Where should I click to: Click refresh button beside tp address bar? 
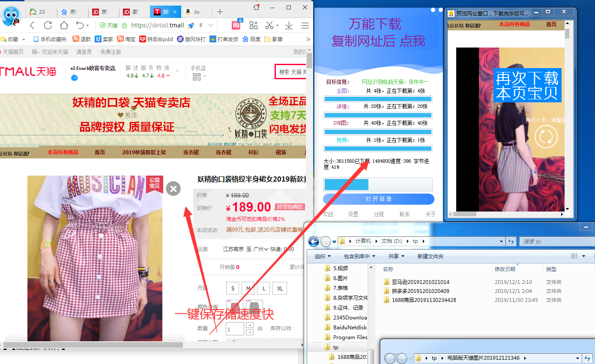click(511, 242)
